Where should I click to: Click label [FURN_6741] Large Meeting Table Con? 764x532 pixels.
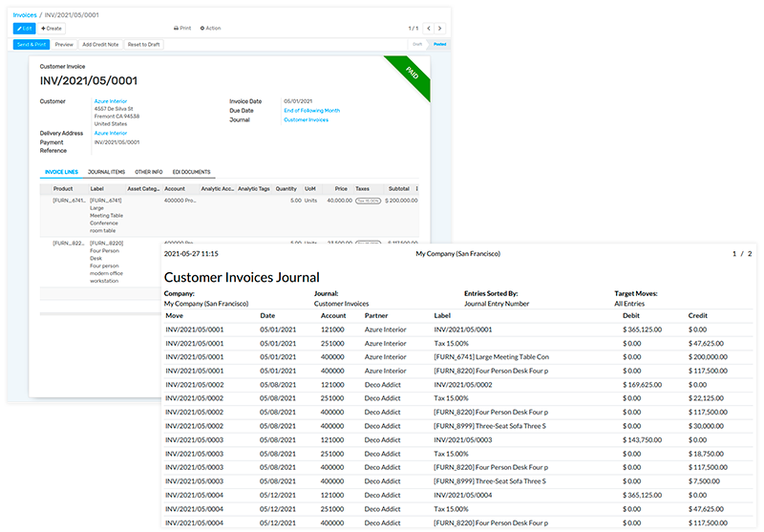[x=492, y=357]
